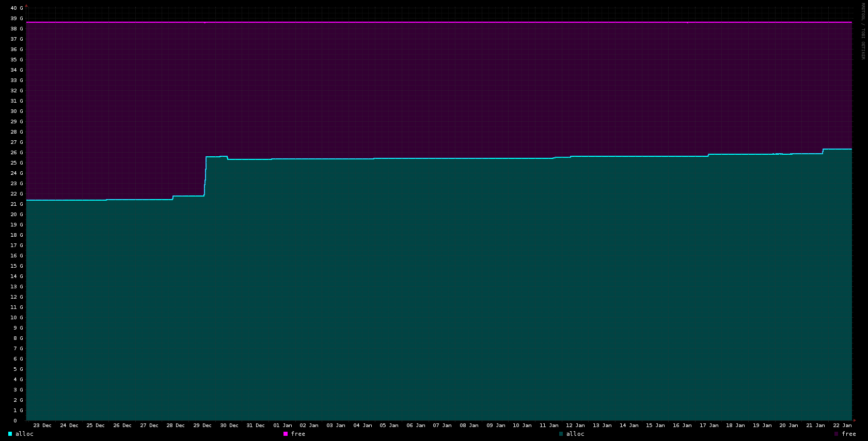
Task: Click the 17 Jan date label
Action: tap(709, 426)
